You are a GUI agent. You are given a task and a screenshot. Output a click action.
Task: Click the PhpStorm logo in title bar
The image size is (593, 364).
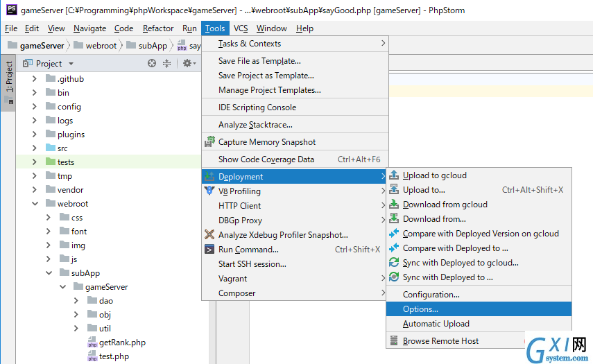click(12, 10)
